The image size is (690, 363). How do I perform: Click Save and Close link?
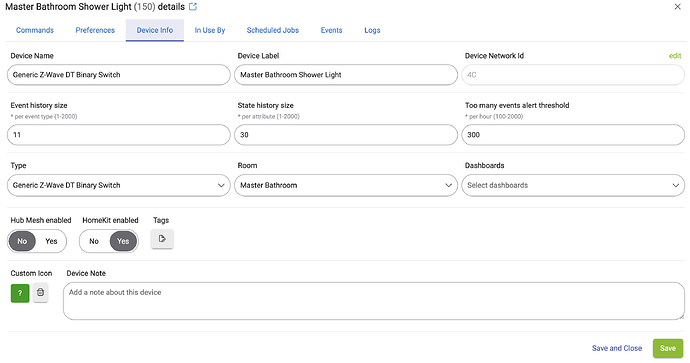pyautogui.click(x=617, y=348)
